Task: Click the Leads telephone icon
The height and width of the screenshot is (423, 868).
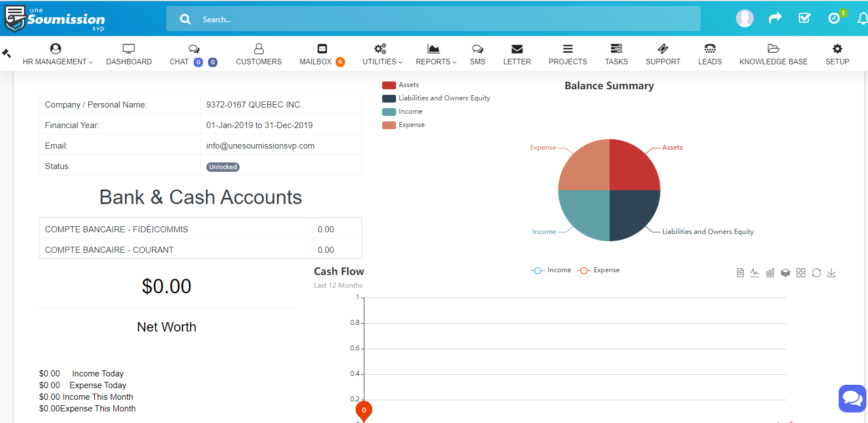Action: pos(710,49)
